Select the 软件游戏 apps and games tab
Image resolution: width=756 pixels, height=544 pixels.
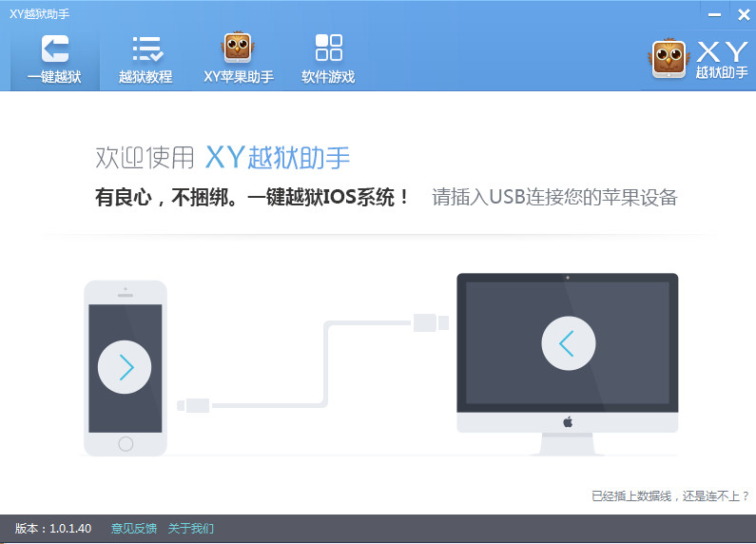(x=328, y=59)
